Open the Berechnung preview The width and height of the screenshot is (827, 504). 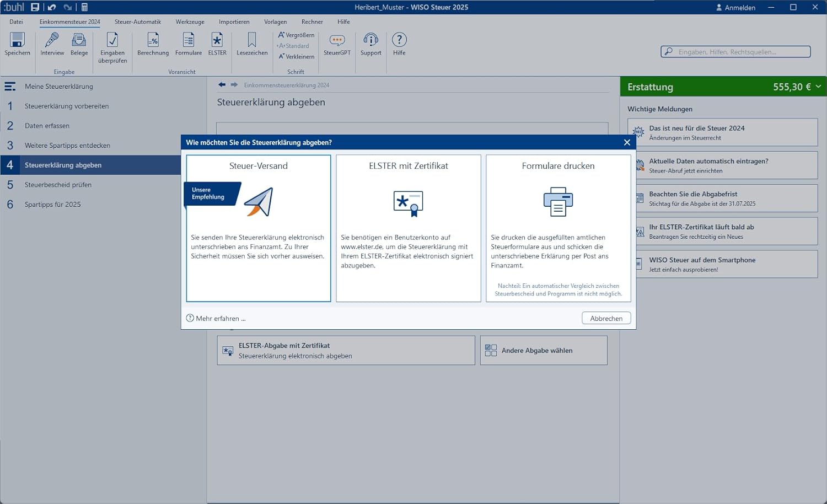(153, 44)
